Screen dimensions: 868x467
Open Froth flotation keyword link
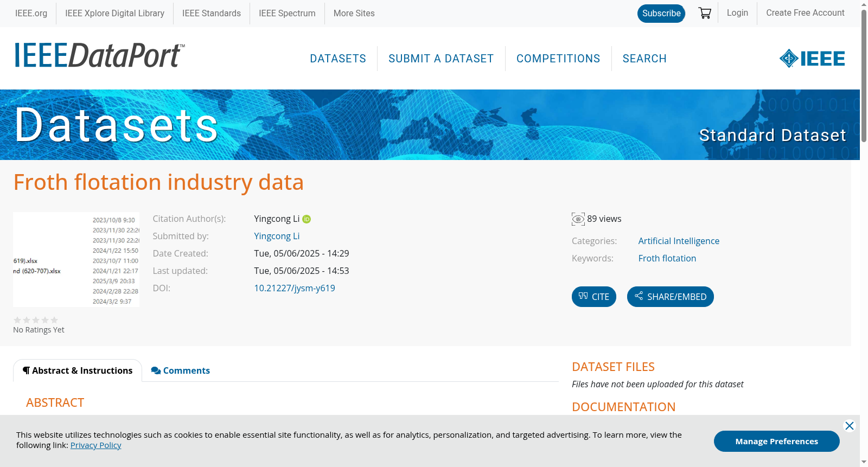point(667,259)
